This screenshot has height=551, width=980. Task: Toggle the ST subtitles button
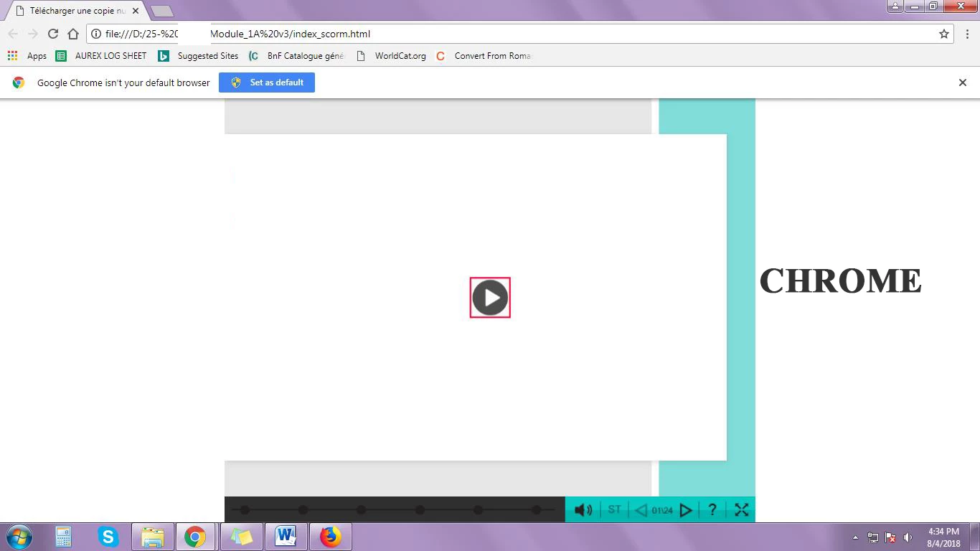pos(614,509)
